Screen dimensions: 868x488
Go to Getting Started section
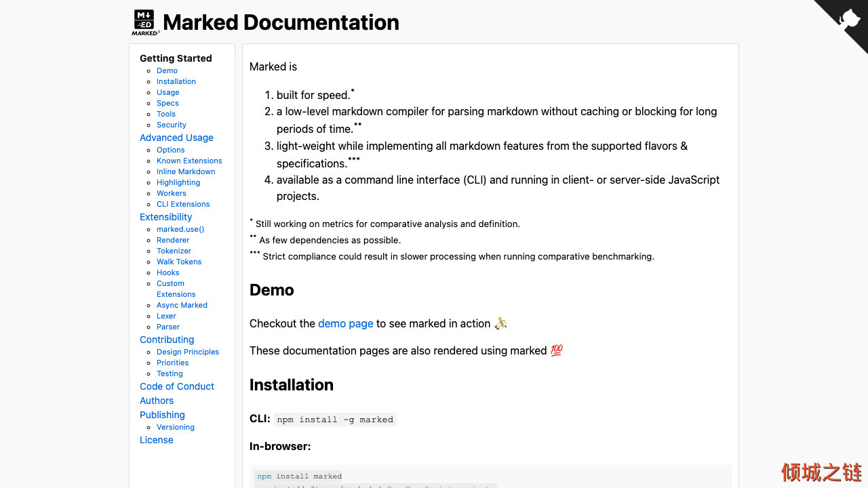[x=176, y=58]
